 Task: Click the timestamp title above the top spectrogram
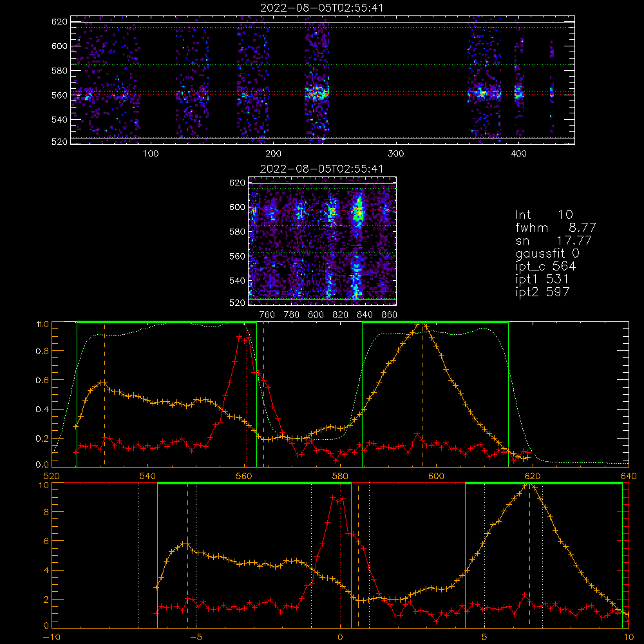pos(322,8)
